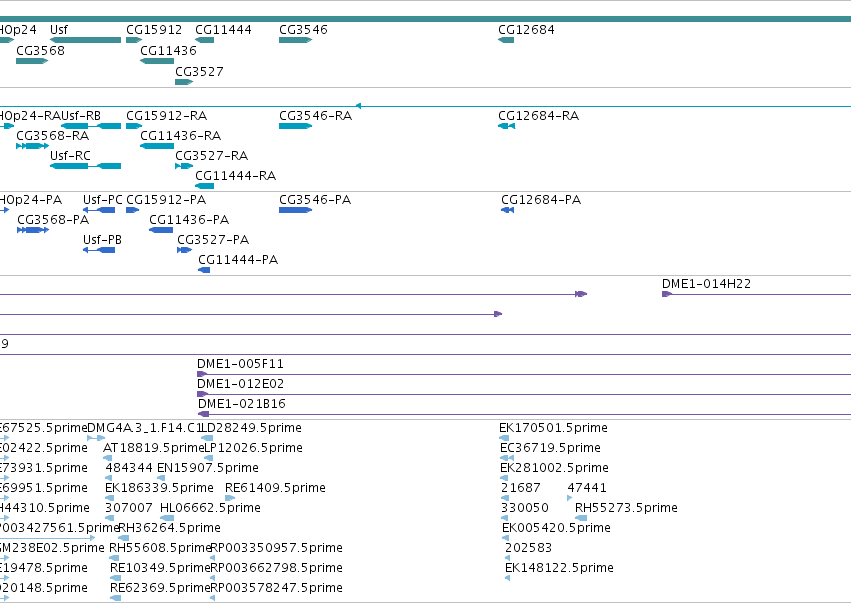Click the HL06662.5prime EST label
This screenshot has width=851, height=603.
point(211,508)
